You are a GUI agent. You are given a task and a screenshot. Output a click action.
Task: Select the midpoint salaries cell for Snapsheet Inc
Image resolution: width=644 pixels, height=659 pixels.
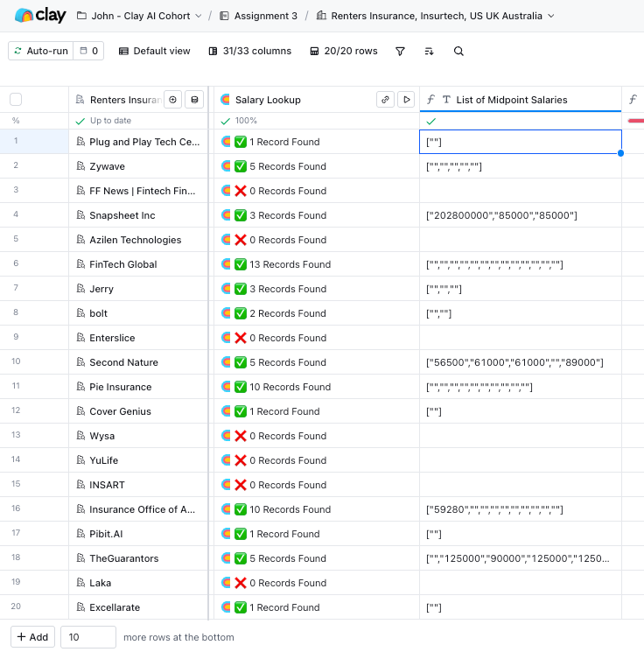[521, 215]
